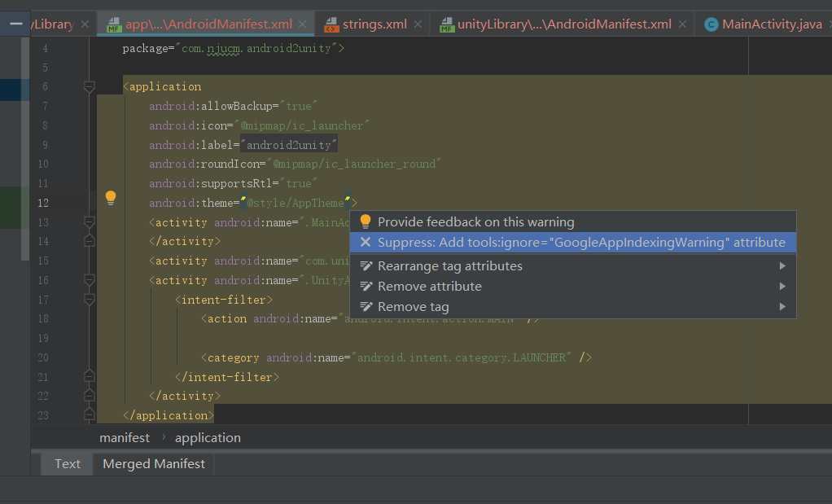Click the X icon beside Suppress option
Screen dimensions: 832x504
tap(365, 243)
